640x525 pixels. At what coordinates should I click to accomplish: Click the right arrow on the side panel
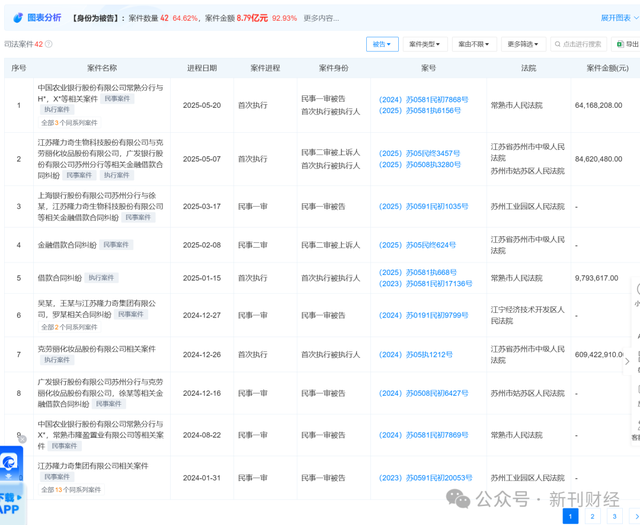coord(627,361)
